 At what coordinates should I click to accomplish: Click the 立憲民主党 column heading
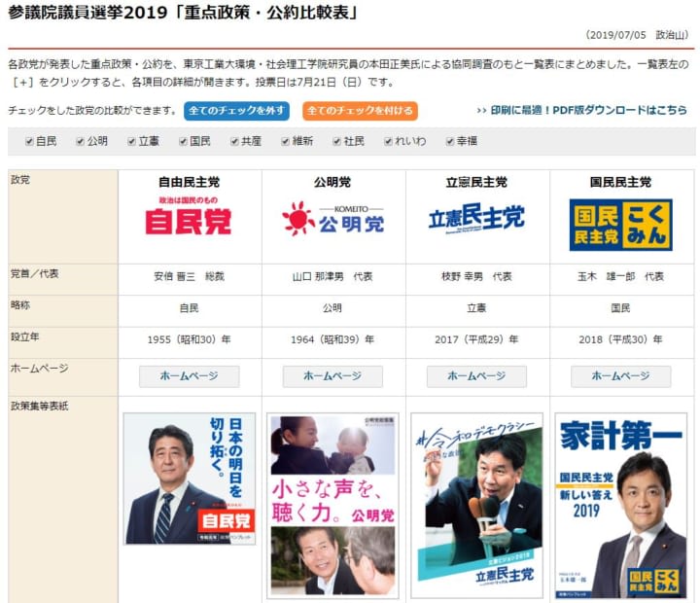[476, 182]
